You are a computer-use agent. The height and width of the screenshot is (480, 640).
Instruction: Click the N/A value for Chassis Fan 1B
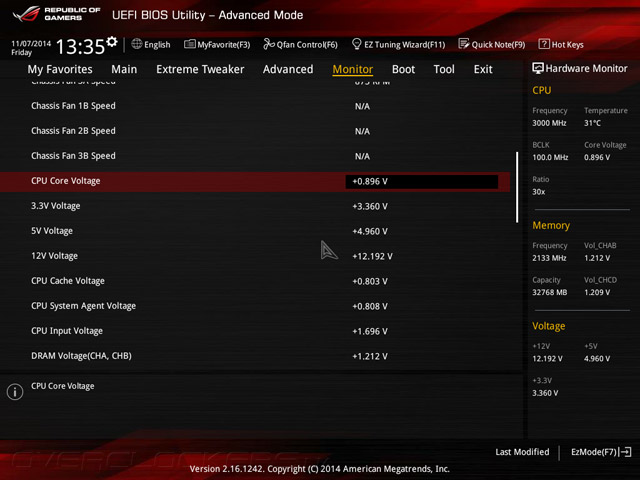(362, 107)
